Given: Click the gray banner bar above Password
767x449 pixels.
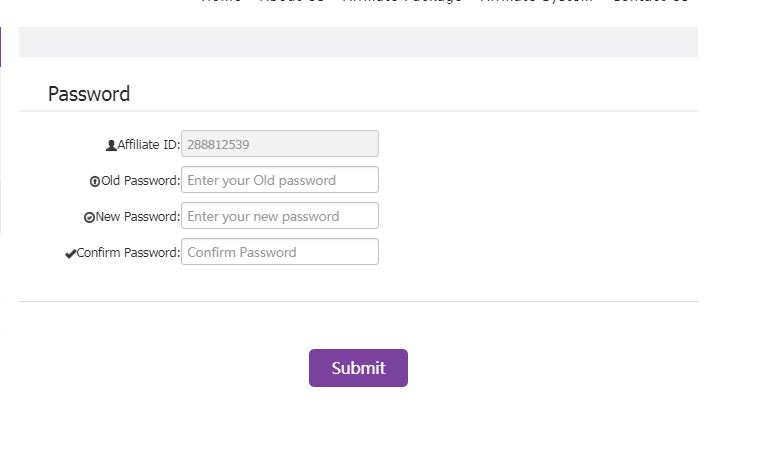Looking at the screenshot, I should tap(358, 42).
